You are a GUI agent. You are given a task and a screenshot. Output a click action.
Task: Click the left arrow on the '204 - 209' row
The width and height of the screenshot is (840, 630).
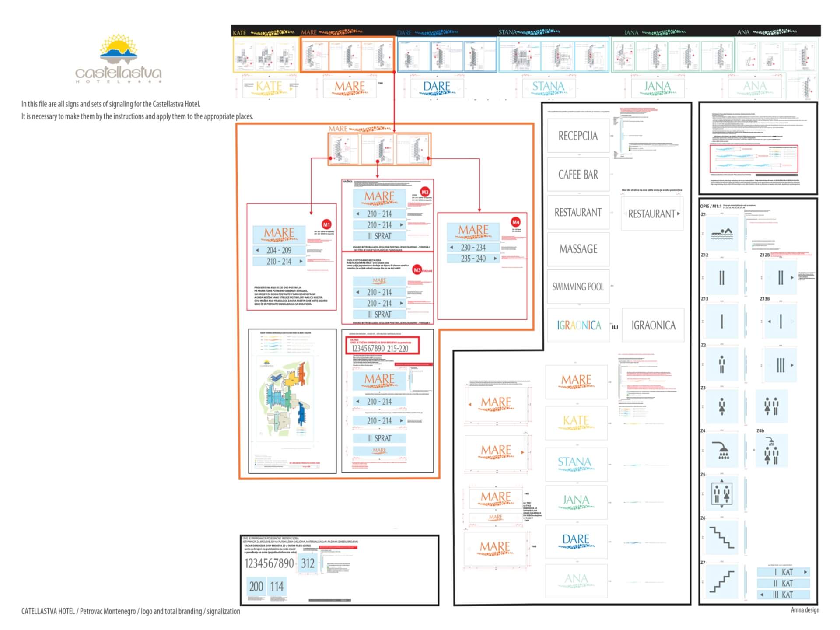257,250
